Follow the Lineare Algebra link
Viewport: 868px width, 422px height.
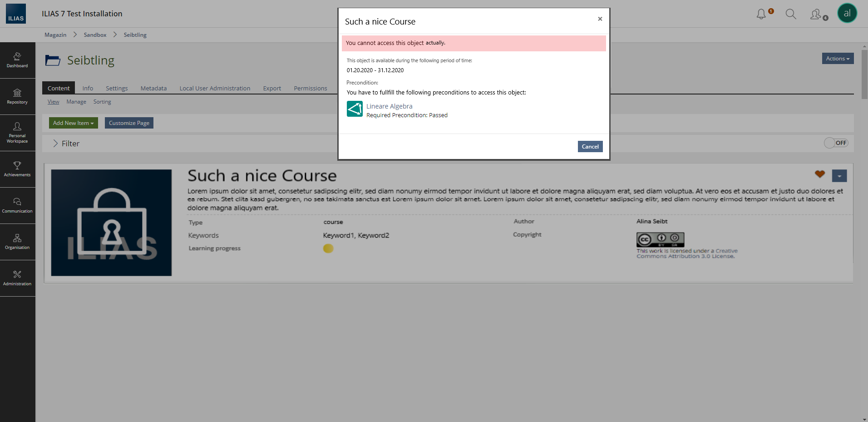[x=389, y=106]
